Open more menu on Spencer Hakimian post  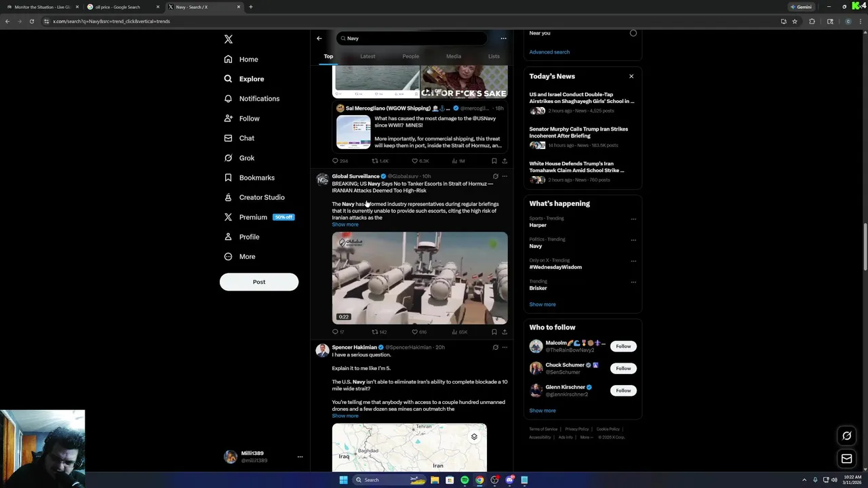pos(505,347)
